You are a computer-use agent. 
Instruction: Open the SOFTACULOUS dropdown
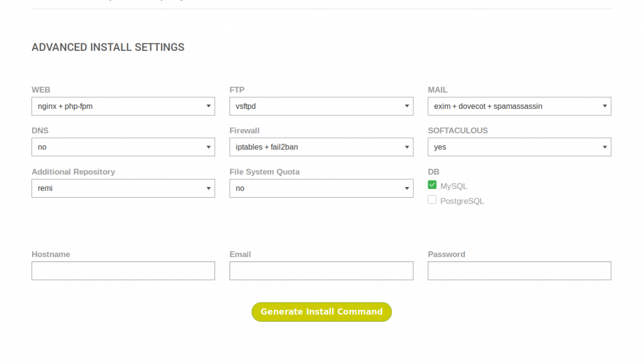519,147
